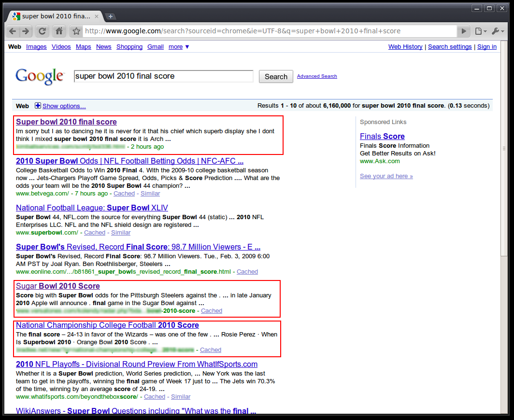
Task: Open News from the top navigation
Action: tap(103, 47)
